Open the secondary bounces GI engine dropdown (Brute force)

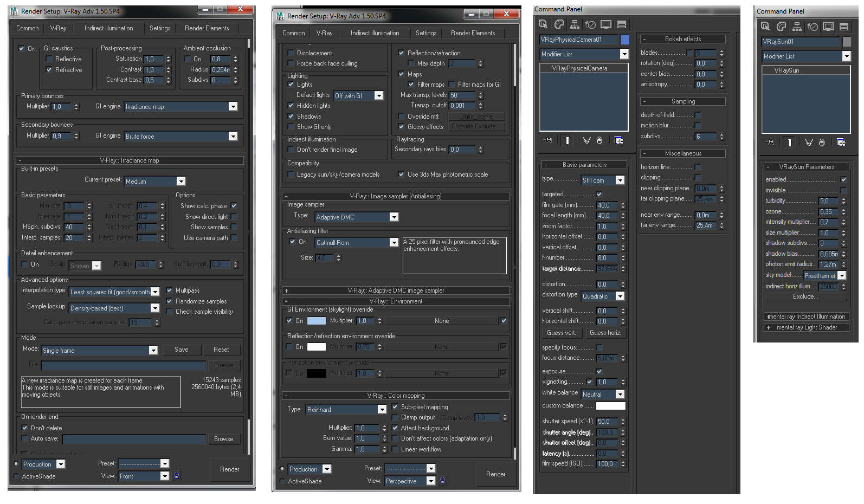click(181, 136)
